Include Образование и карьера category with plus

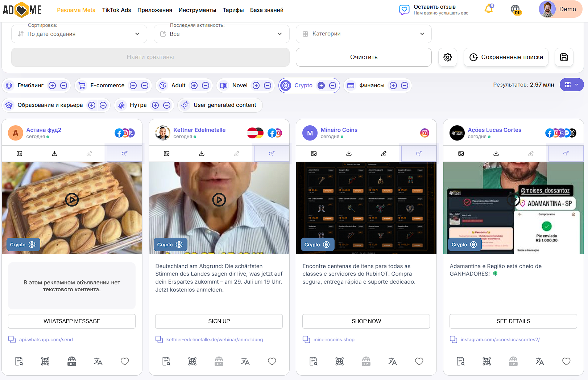pyautogui.click(x=92, y=105)
